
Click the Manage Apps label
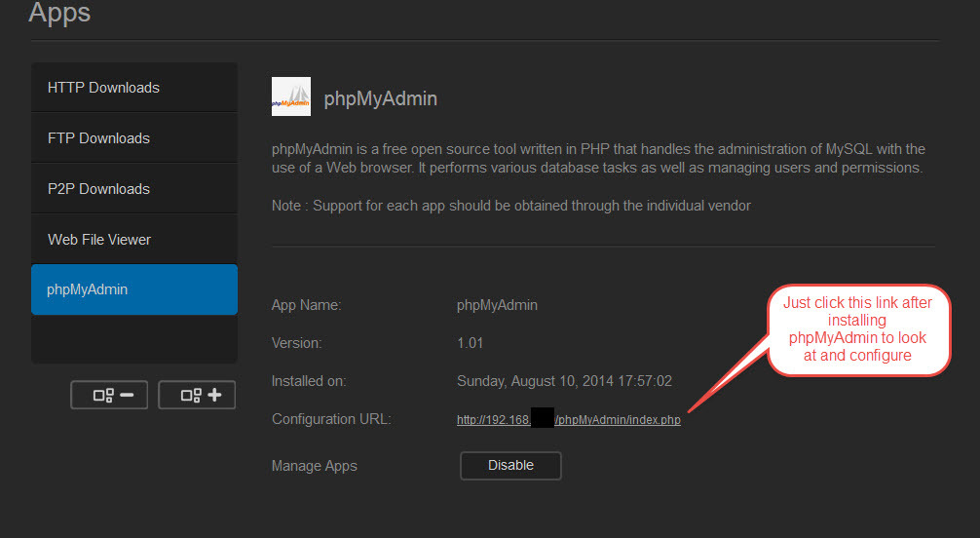[x=315, y=466]
